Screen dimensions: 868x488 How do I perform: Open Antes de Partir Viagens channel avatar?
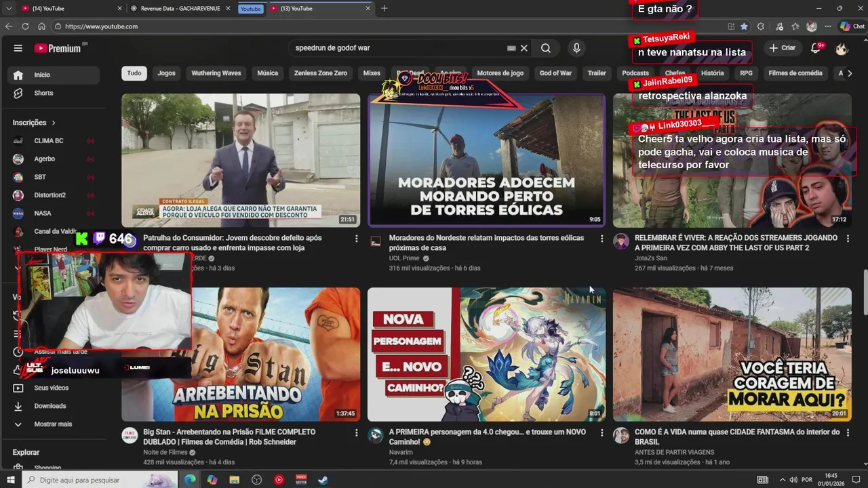[621, 435]
